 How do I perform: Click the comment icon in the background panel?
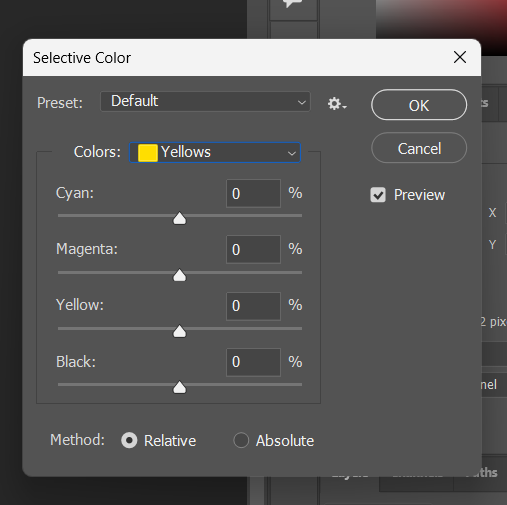click(x=293, y=4)
